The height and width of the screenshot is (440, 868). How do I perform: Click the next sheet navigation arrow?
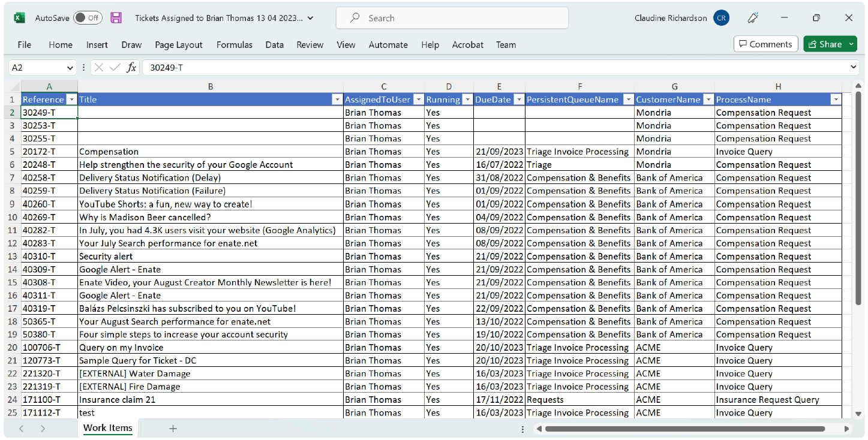43,429
